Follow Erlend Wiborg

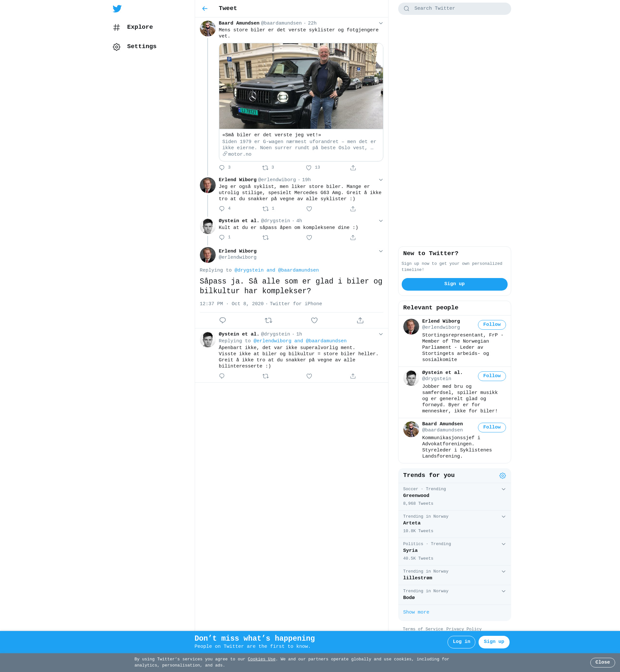tap(491, 325)
